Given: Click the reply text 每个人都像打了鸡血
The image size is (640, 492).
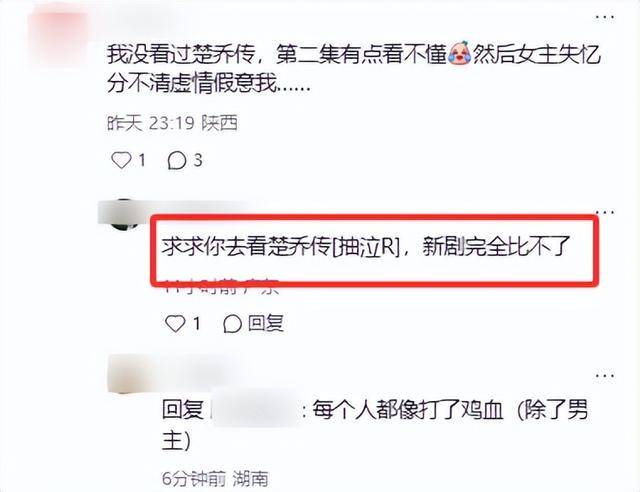Looking at the screenshot, I should pyautogui.click(x=408, y=410).
